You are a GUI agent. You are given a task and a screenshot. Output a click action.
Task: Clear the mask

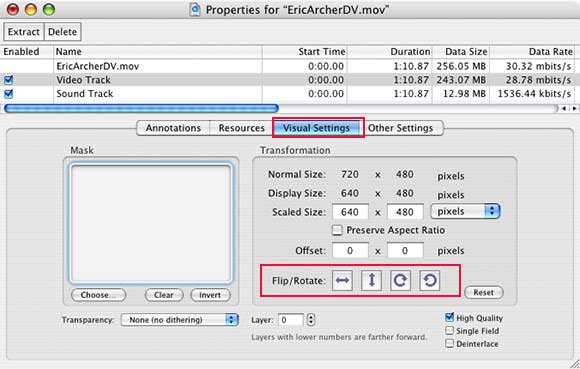click(164, 295)
